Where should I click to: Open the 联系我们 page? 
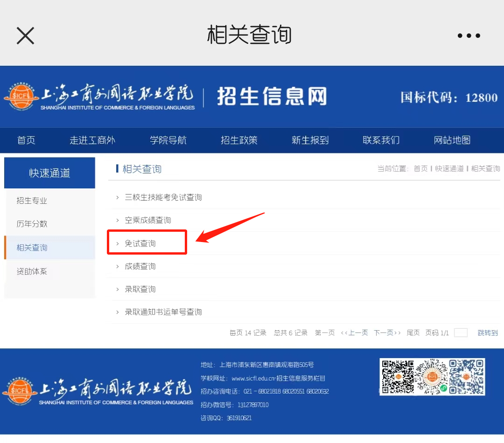pyautogui.click(x=381, y=140)
